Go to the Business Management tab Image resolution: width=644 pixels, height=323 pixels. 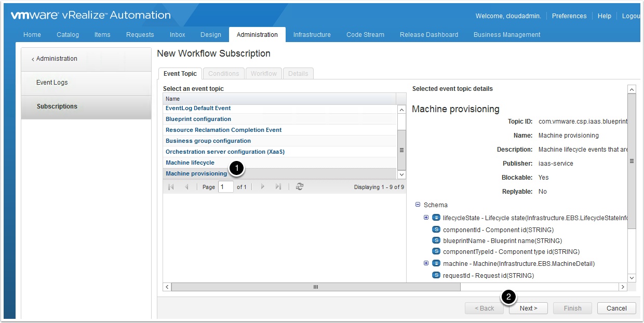click(x=507, y=35)
